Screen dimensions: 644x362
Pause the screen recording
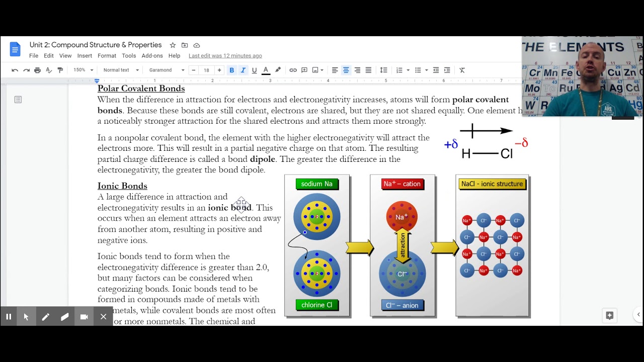point(9,317)
